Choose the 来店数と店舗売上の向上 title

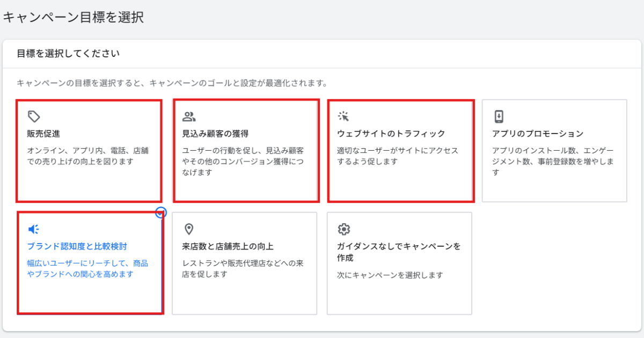point(228,247)
